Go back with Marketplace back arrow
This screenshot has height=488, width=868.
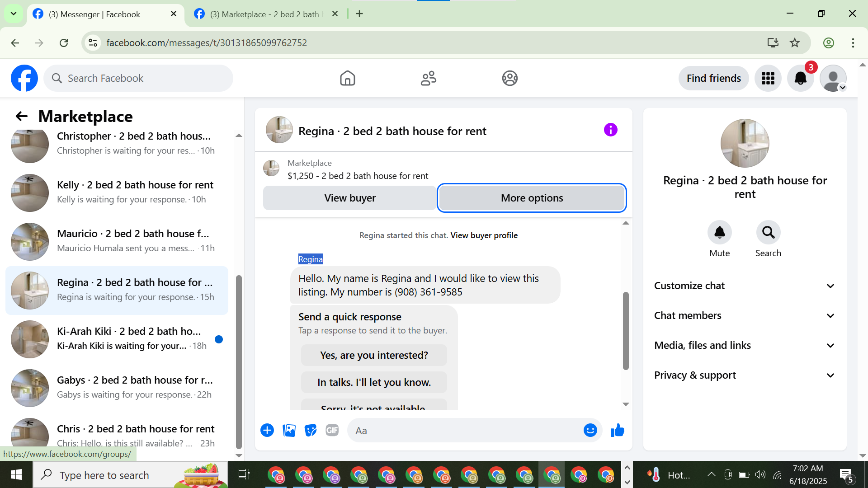click(22, 116)
